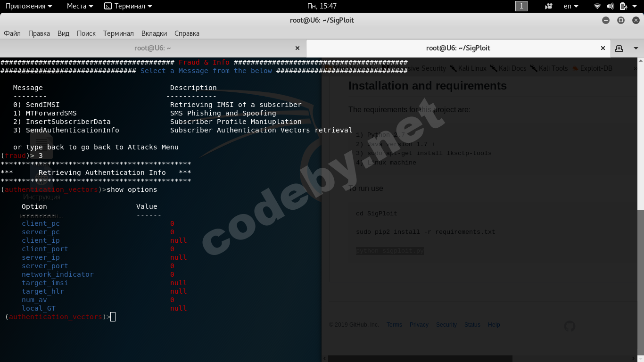Open Kali Tools bookmark in browser
This screenshot has height=362, width=644.
pos(549,68)
